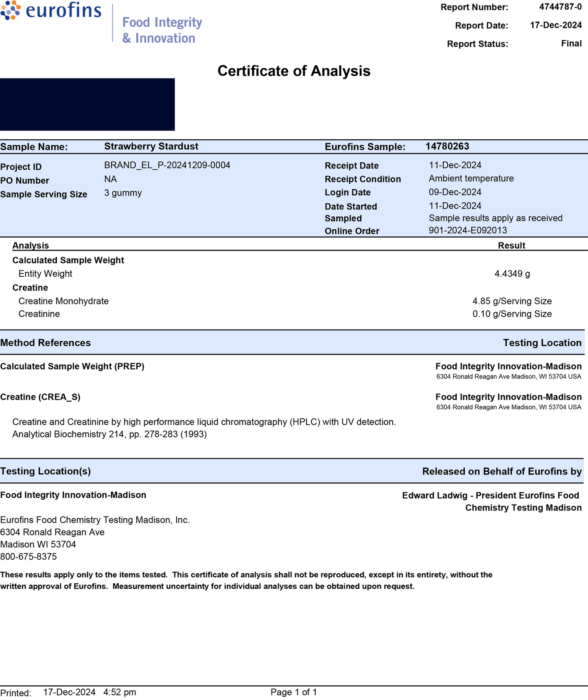Click the online order number 901-2024-E092013

point(468,230)
